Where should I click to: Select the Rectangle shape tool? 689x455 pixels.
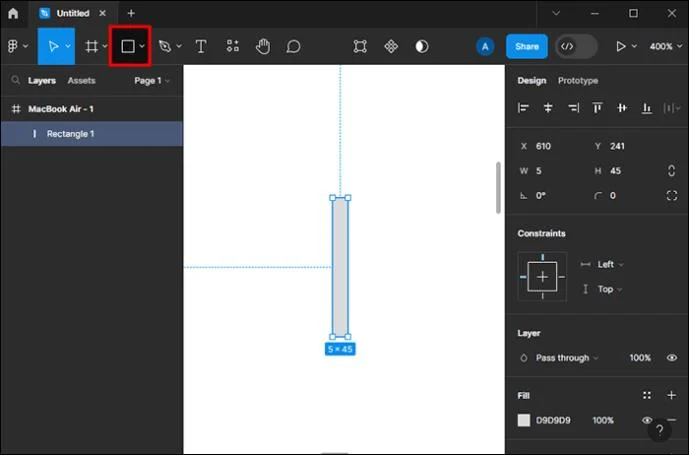pyautogui.click(x=128, y=46)
